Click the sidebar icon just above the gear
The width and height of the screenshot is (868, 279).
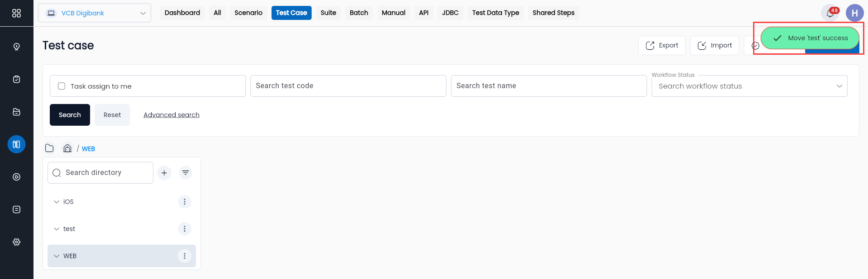pos(17,209)
